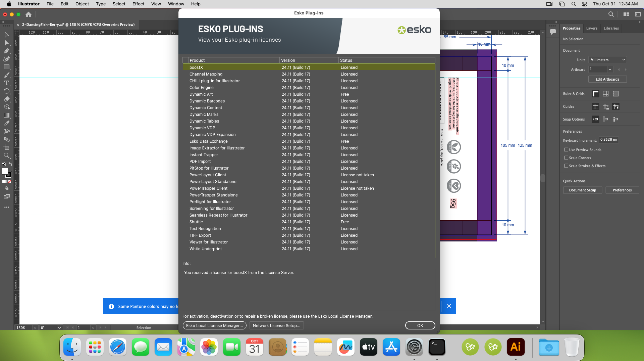The width and height of the screenshot is (644, 361).
Task: Enable Scale Strokes & Effects checkbox
Action: pos(566,166)
